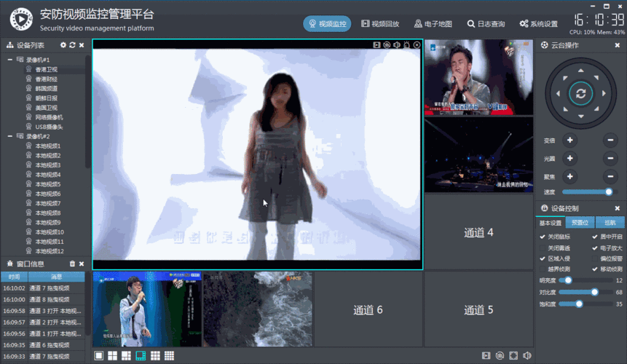Click the focus (聚焦) minus button
Screen dimensions: 627x364
(610, 177)
